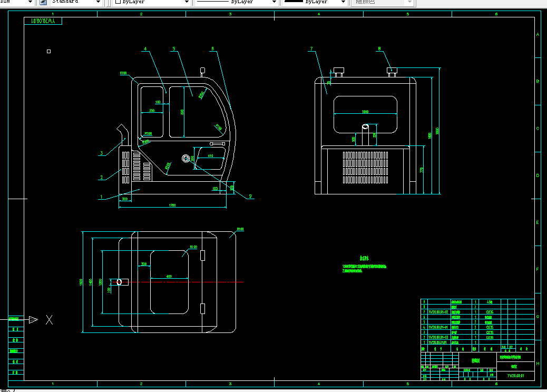Select the 400 skylight width dimension
Viewport: 547px width, 392px height.
[x=169, y=276]
